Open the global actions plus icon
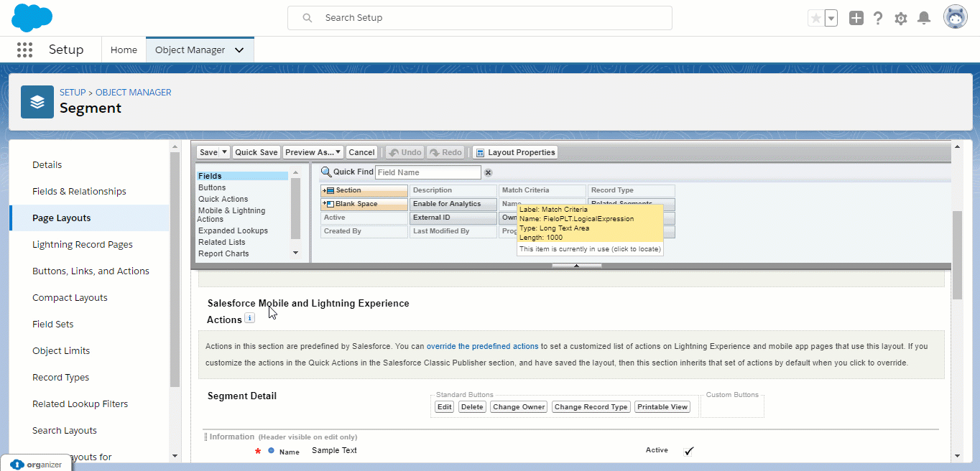The width and height of the screenshot is (980, 471). click(856, 18)
